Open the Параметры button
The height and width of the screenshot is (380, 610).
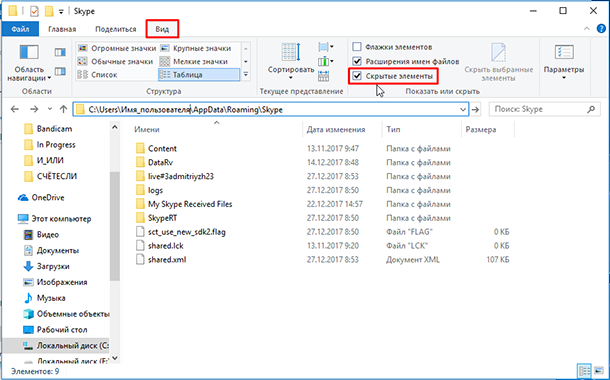564,62
